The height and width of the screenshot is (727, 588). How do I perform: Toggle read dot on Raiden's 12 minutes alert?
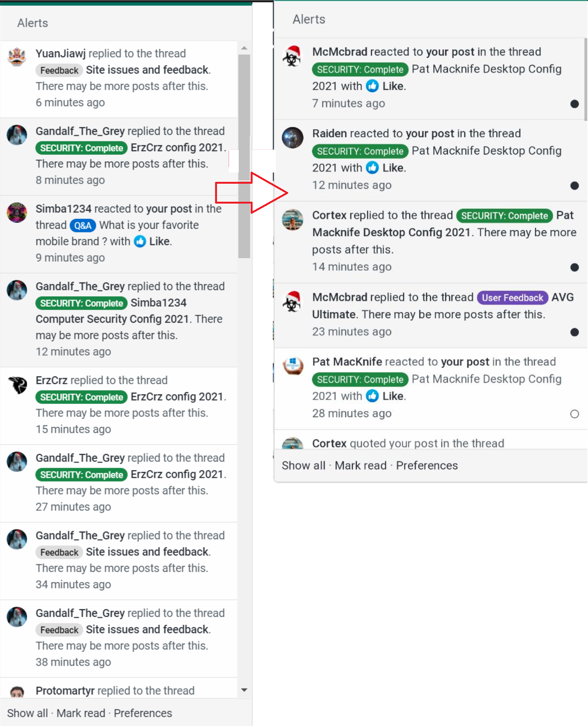pyautogui.click(x=574, y=186)
